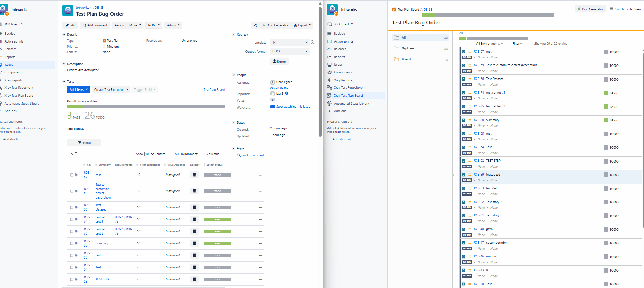Screen dimensions: 644x288
Task: Click the run arrow icon for JOB-74
Action: coord(76,219)
